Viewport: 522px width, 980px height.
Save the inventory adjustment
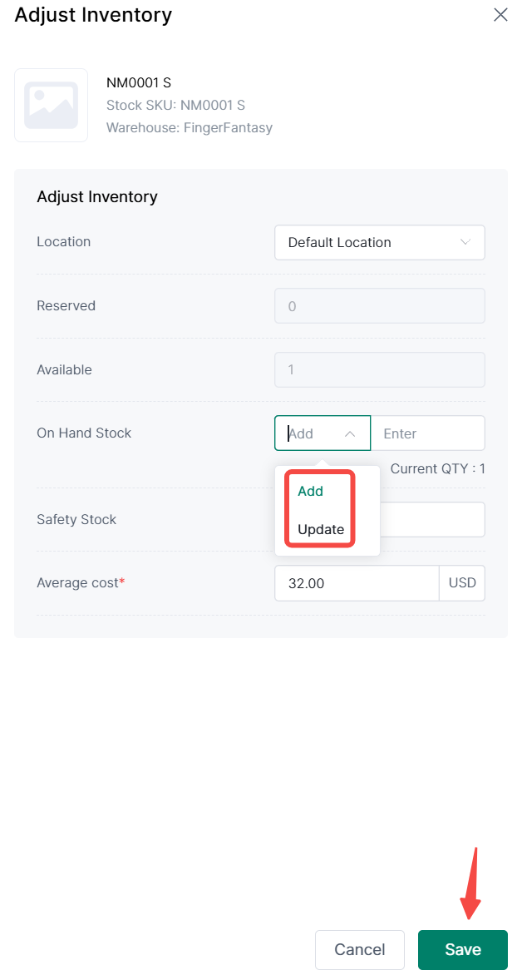pos(462,950)
